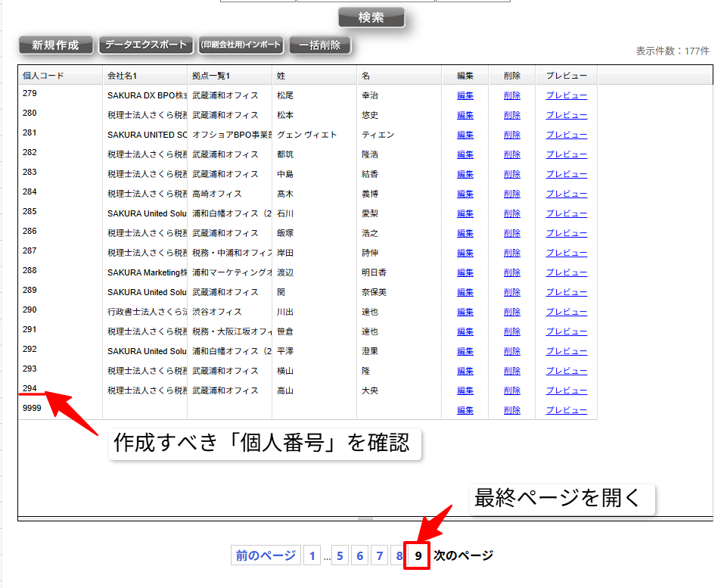Grab the resize handle below the table
Viewport: 724px width, 588px height.
pos(365,519)
